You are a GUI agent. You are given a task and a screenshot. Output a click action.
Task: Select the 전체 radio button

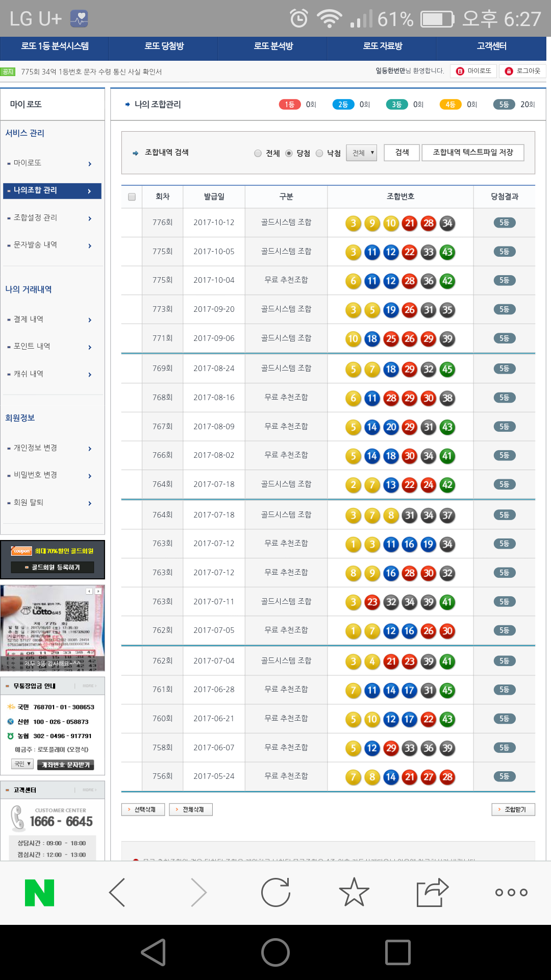click(x=258, y=153)
